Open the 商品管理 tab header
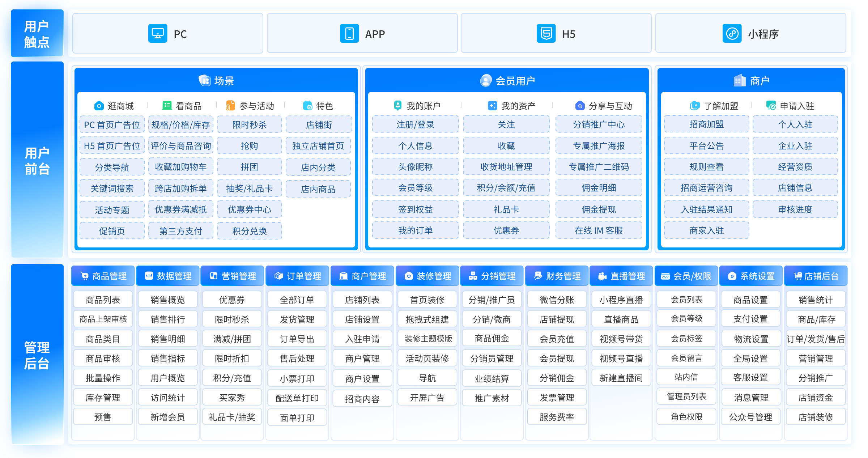 click(x=103, y=276)
